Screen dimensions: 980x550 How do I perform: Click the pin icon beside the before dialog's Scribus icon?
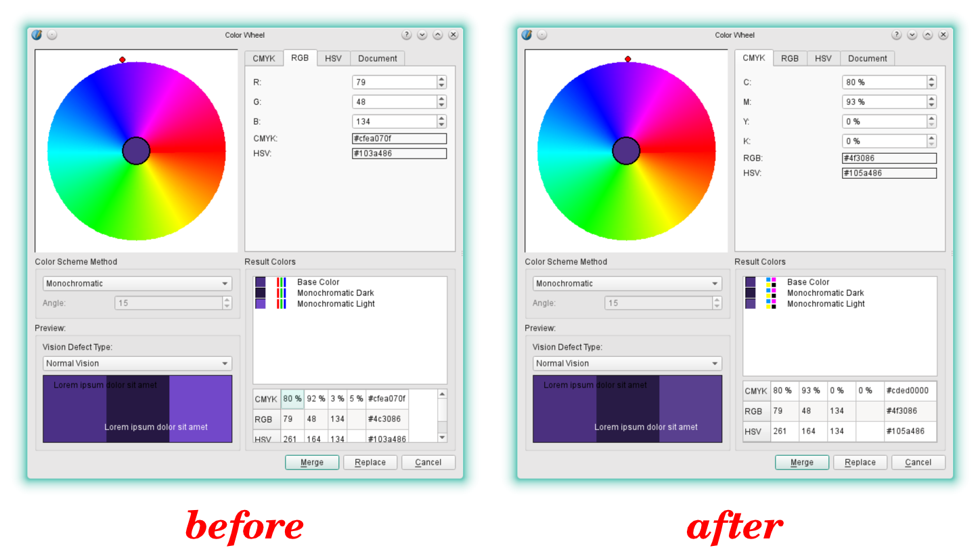coord(52,35)
